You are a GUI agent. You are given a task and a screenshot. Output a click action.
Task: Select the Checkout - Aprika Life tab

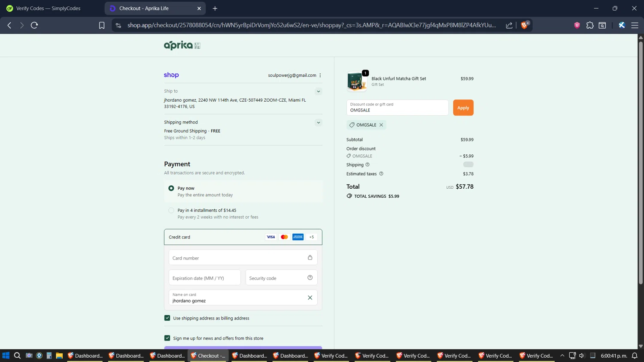pos(155,8)
